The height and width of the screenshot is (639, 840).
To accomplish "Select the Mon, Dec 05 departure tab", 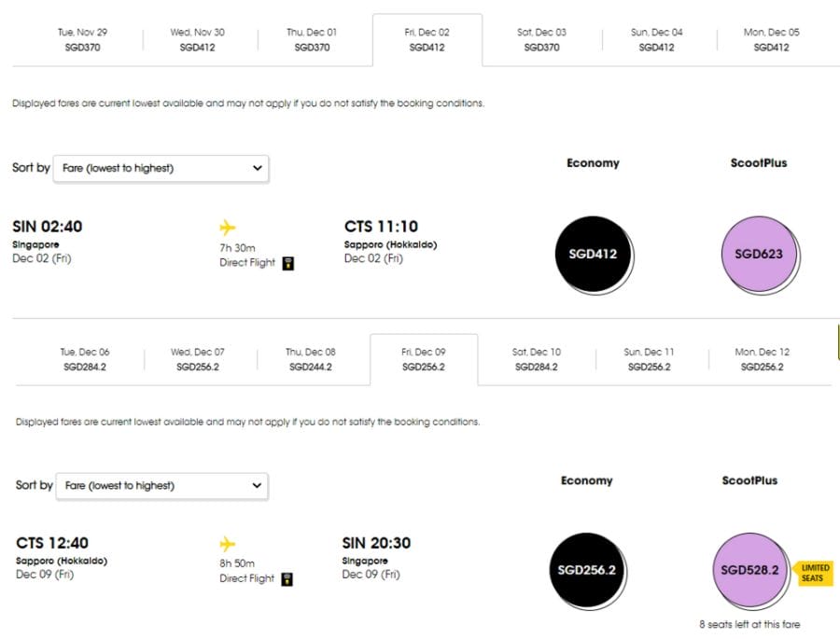I will click(x=768, y=38).
